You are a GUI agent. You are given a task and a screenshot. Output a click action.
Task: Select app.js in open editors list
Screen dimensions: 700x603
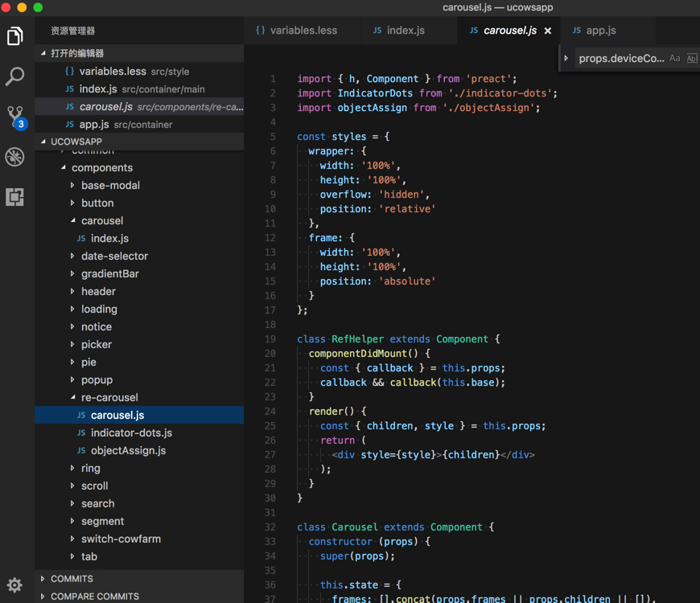click(x=93, y=124)
